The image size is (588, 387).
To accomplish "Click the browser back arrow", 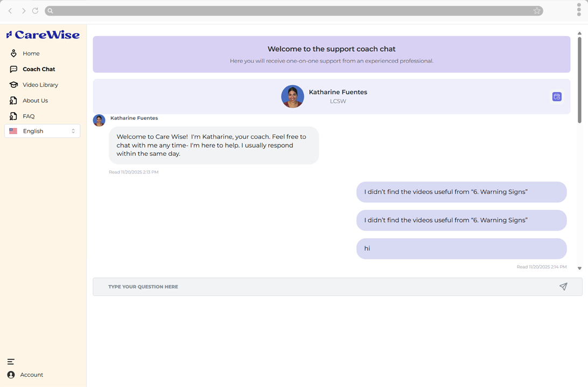I will pos(11,11).
